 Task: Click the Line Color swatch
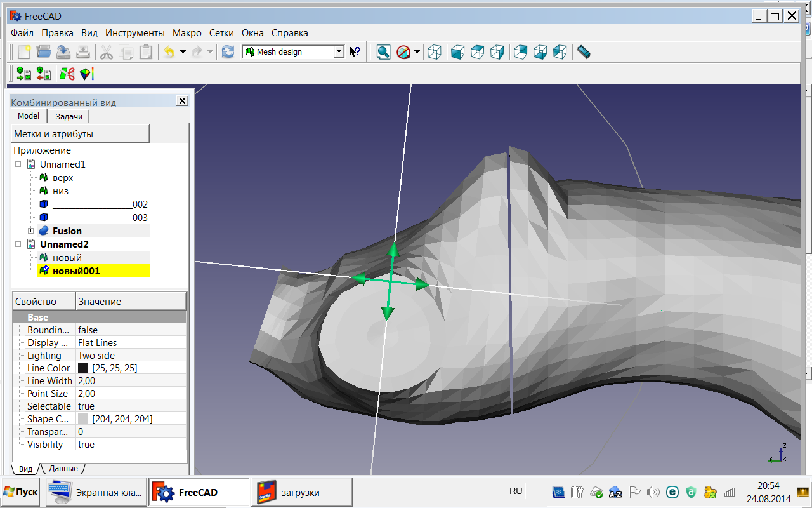(x=83, y=368)
